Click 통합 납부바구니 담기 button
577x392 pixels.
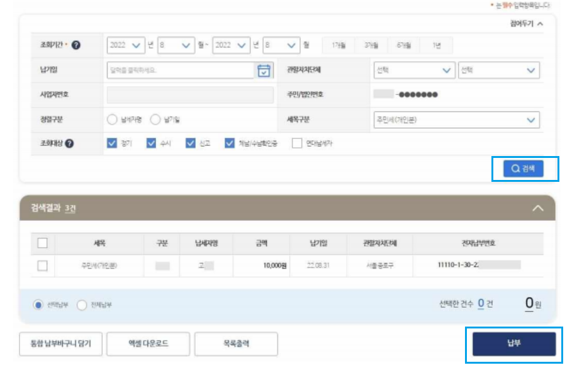(x=60, y=344)
